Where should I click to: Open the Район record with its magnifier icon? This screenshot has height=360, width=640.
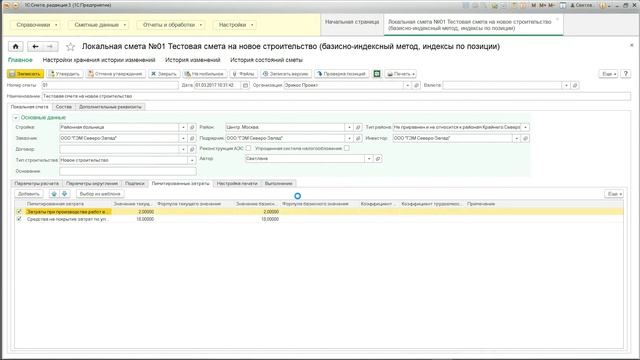coord(358,127)
